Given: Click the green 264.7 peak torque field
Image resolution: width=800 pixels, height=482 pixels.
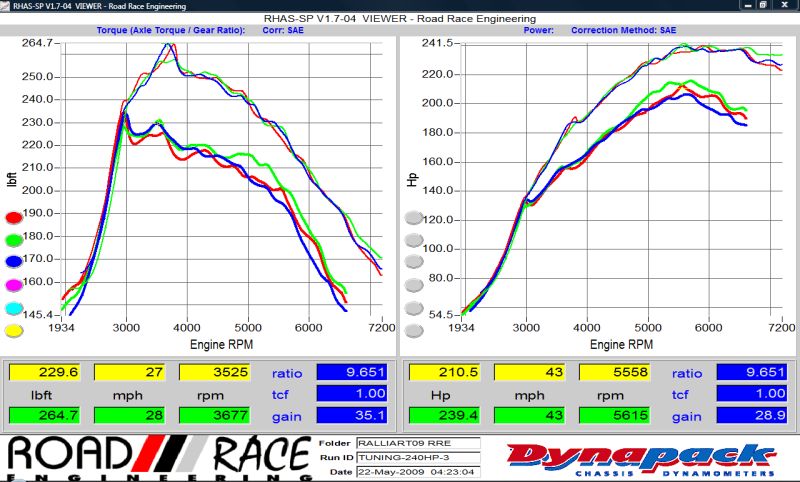Looking at the screenshot, I should tap(43, 415).
